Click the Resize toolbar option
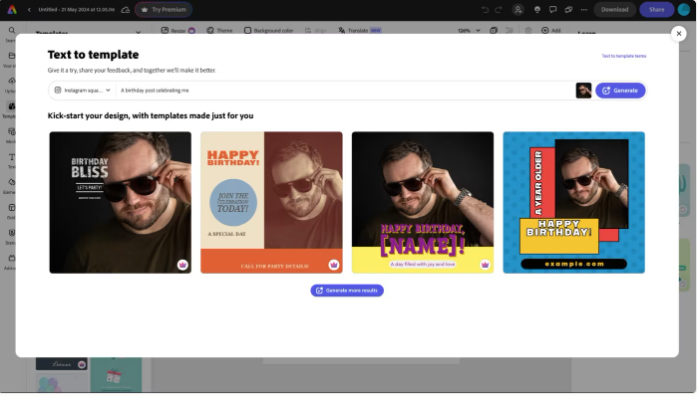Image resolution: width=698 pixels, height=396 pixels. [178, 30]
